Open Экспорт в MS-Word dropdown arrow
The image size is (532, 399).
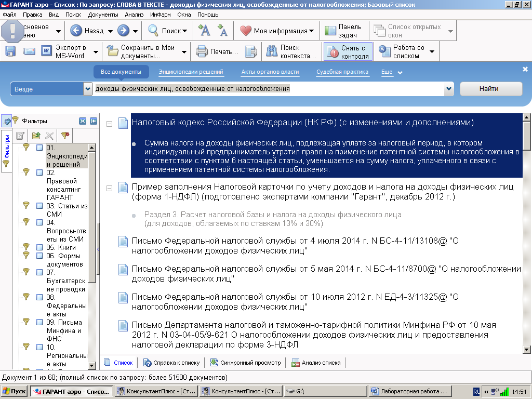coord(96,52)
